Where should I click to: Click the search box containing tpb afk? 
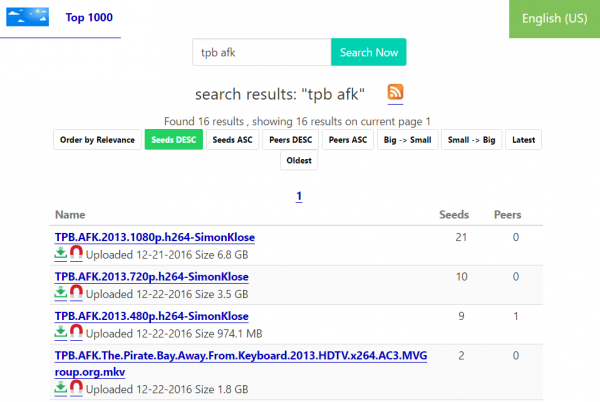(262, 52)
